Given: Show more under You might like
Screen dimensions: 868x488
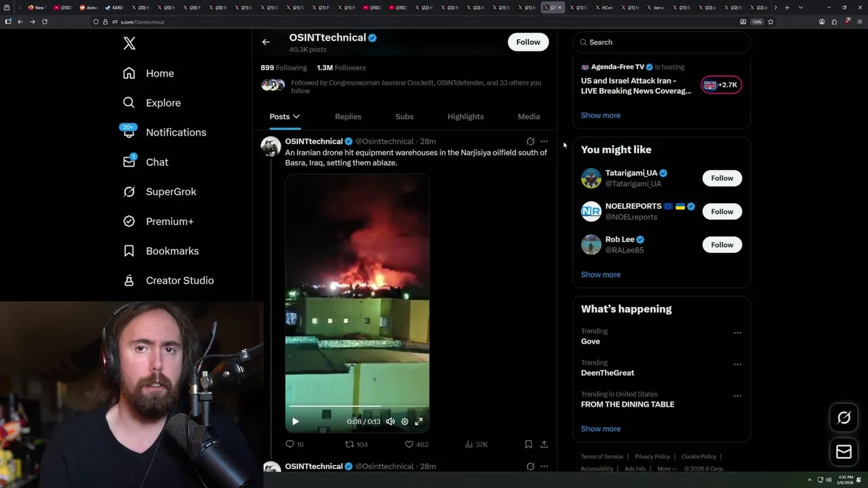Looking at the screenshot, I should [601, 274].
